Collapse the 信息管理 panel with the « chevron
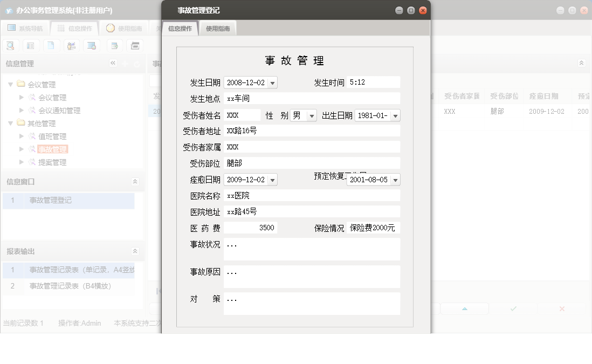The height and width of the screenshot is (364, 592). [x=113, y=63]
